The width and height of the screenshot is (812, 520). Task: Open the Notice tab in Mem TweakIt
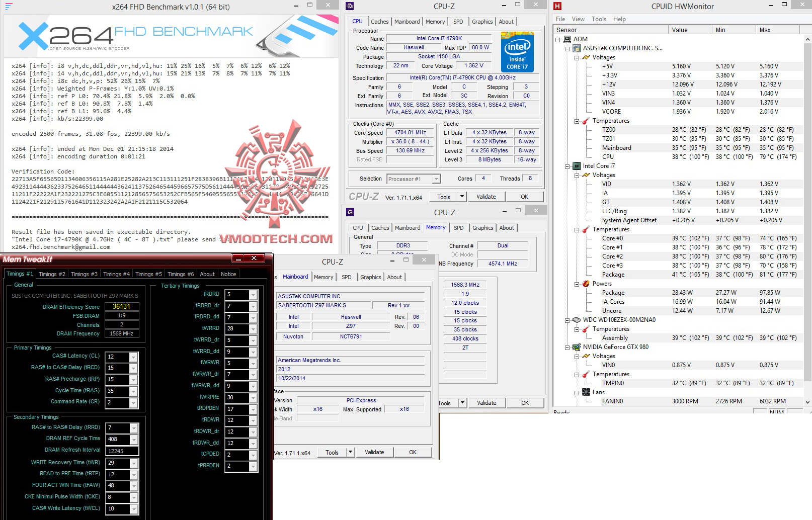(x=228, y=274)
